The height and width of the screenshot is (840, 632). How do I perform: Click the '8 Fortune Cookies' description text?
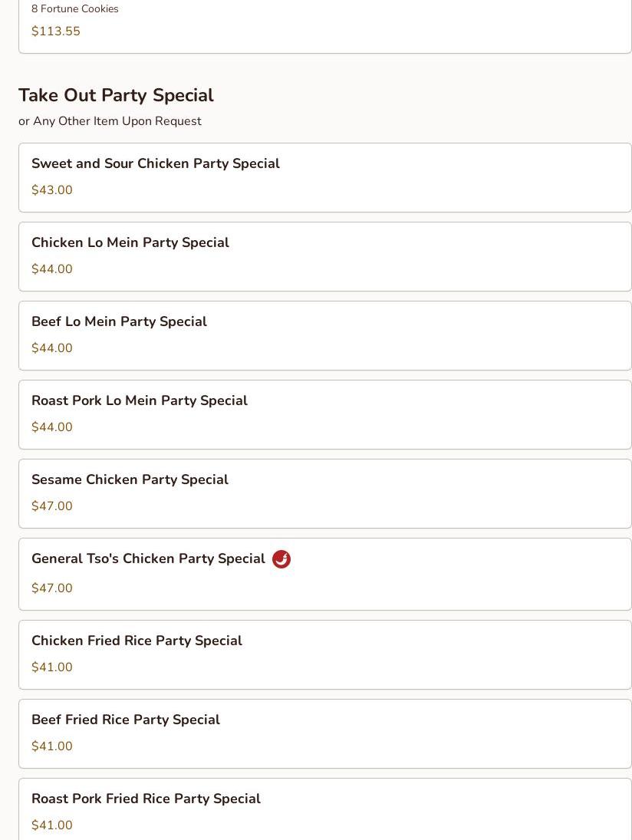pos(75,9)
